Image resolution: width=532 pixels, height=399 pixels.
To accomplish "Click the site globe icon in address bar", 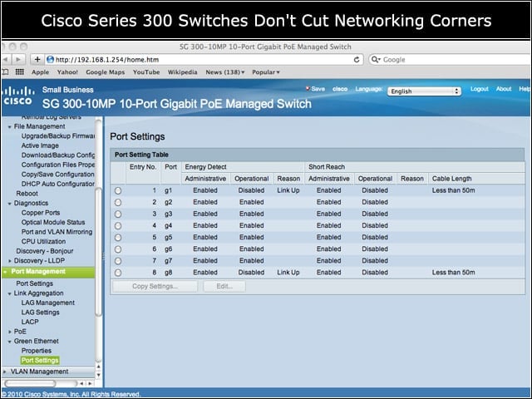I will click(x=50, y=60).
